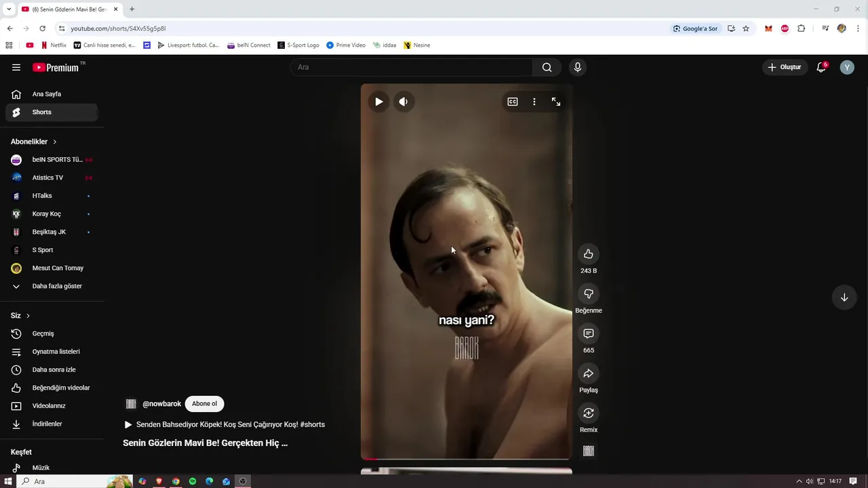Click the YouTube search field Ara
The height and width of the screenshot is (488, 868).
click(x=412, y=67)
